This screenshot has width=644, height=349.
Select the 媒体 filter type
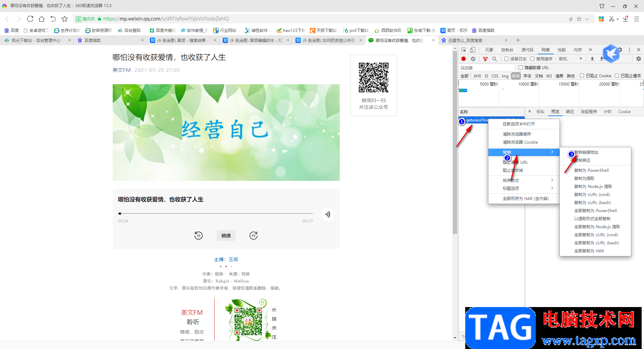[516, 76]
